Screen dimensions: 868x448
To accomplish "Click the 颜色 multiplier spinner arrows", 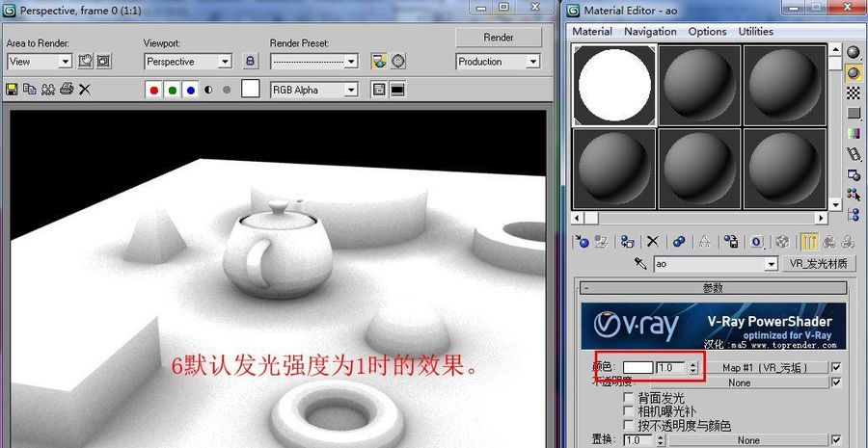I will (693, 367).
